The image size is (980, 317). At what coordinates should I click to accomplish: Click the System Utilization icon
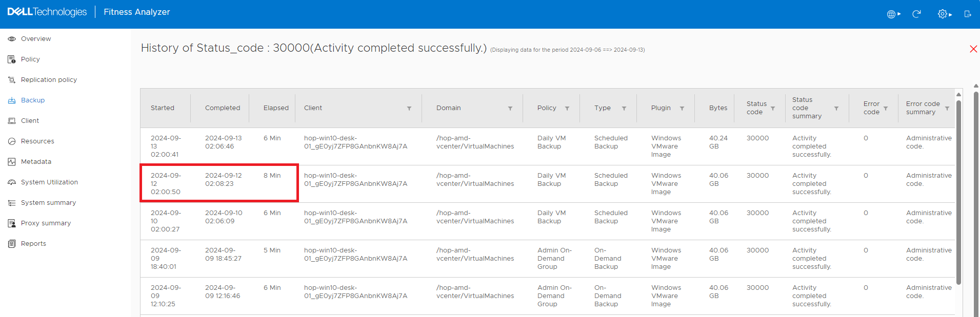click(12, 182)
